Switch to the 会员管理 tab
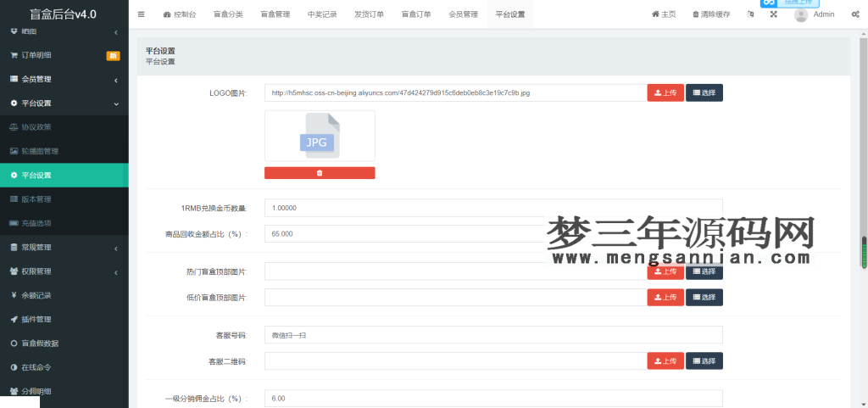This screenshot has height=408, width=868. (x=464, y=14)
